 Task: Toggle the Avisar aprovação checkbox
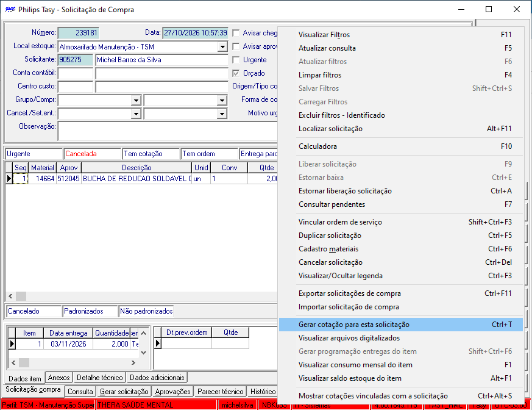[x=236, y=46]
